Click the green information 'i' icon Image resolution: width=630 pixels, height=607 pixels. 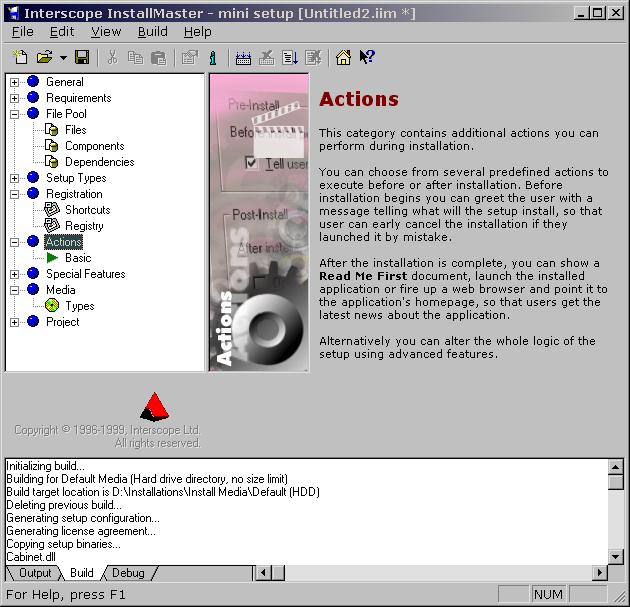[213, 57]
